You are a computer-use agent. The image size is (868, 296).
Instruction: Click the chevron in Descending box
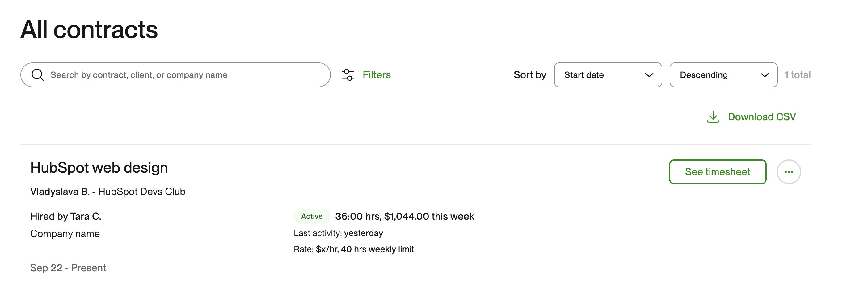coord(764,75)
